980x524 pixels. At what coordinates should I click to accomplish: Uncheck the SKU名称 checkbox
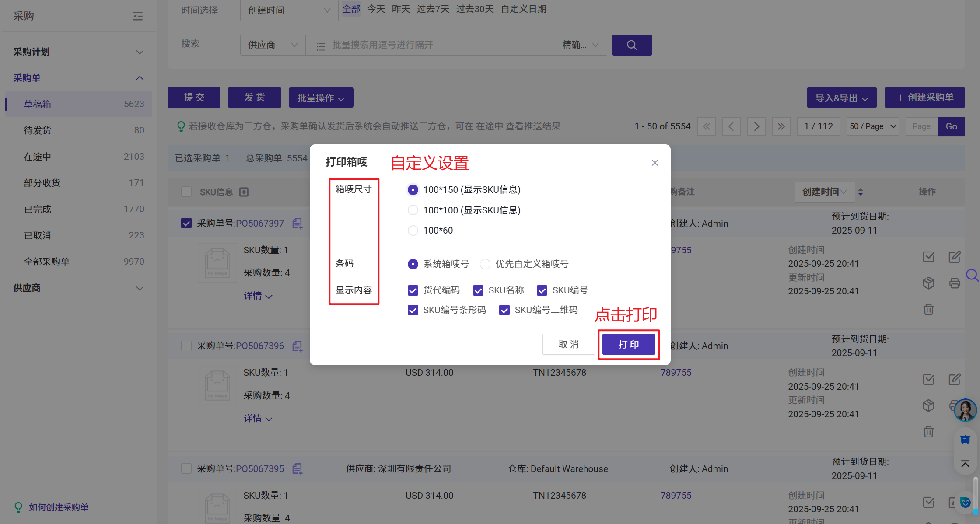478,290
